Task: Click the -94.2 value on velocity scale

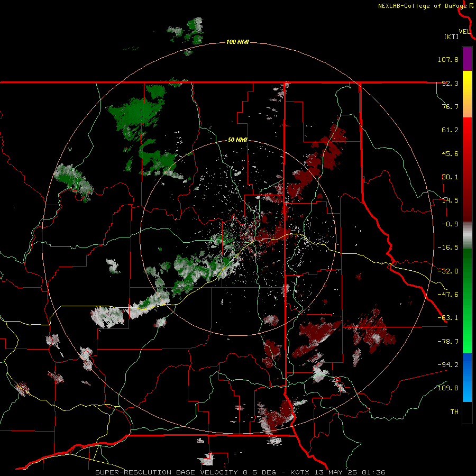Action: (448, 364)
